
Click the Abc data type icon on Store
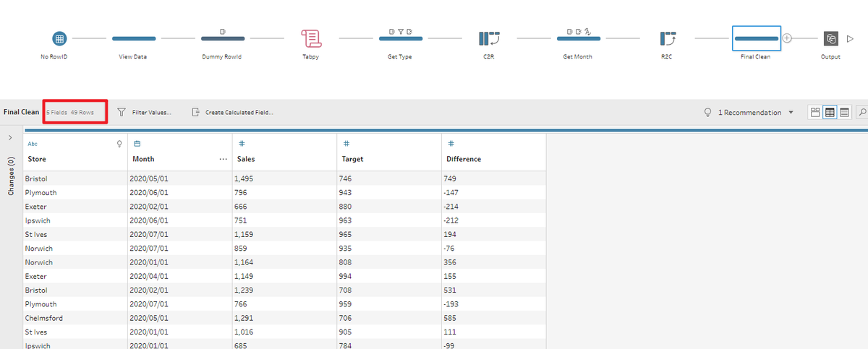click(x=32, y=144)
